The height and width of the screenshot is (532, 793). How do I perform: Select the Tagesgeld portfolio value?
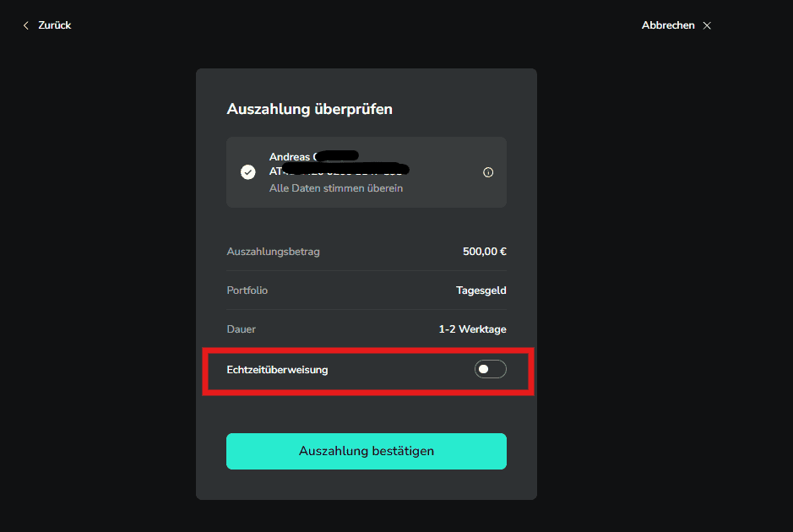click(481, 290)
